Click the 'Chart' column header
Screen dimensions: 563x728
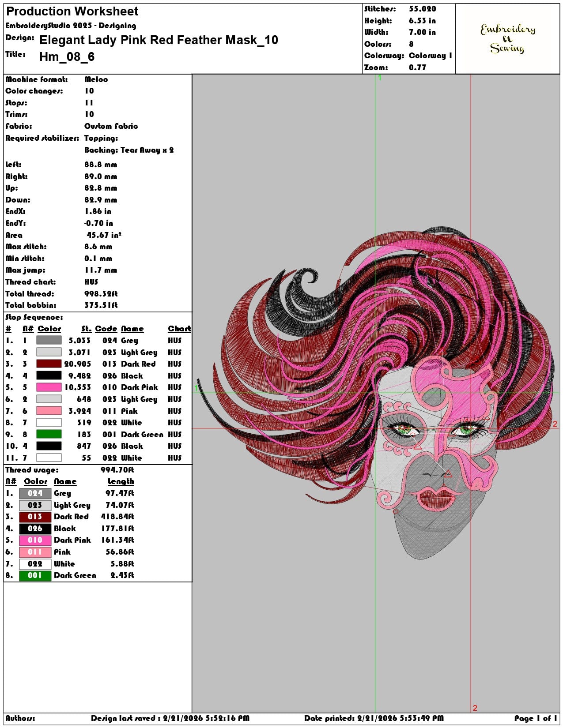coord(179,329)
